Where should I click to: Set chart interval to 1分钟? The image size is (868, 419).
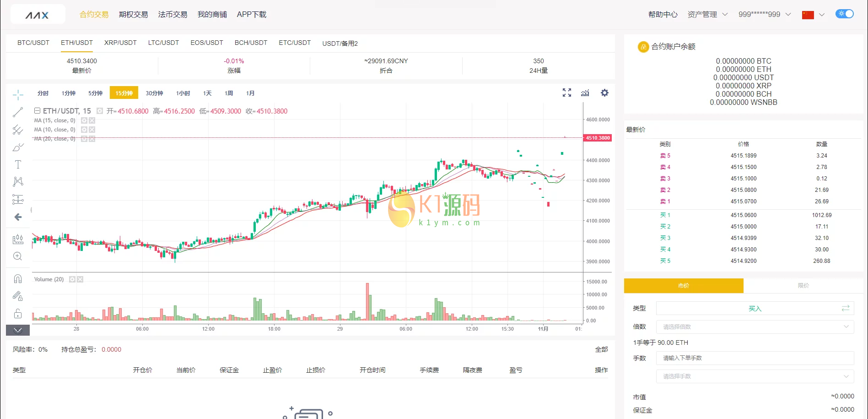[69, 93]
